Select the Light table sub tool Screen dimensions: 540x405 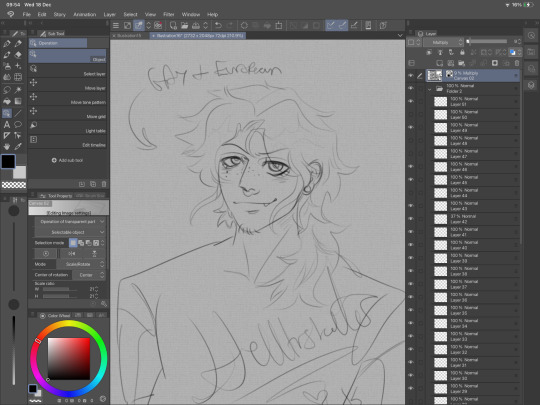pyautogui.click(x=68, y=127)
